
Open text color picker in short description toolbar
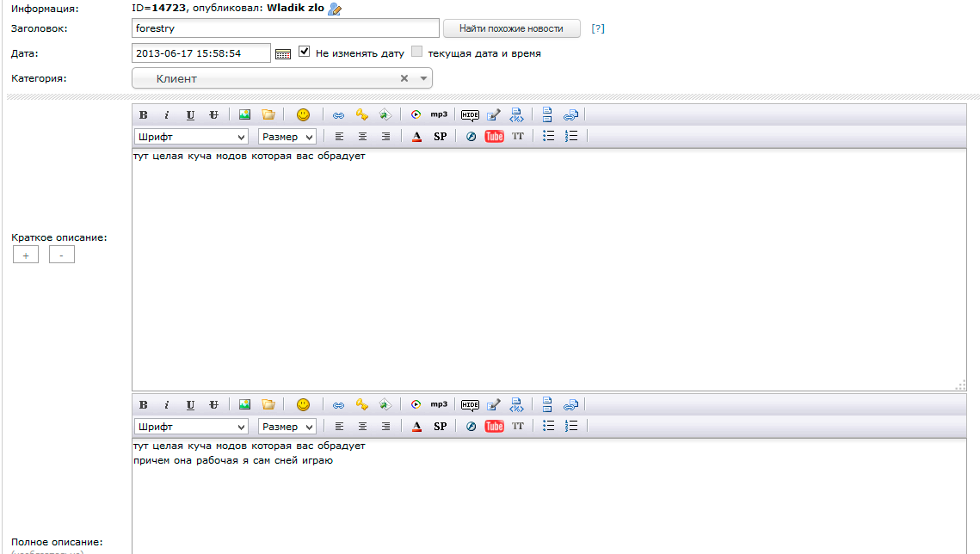pos(416,136)
